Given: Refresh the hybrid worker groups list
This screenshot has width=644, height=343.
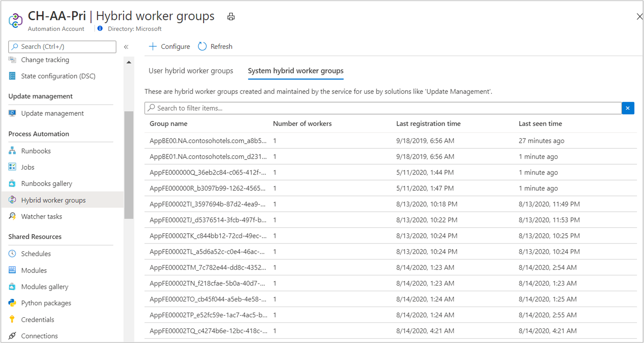Looking at the screenshot, I should pyautogui.click(x=215, y=46).
